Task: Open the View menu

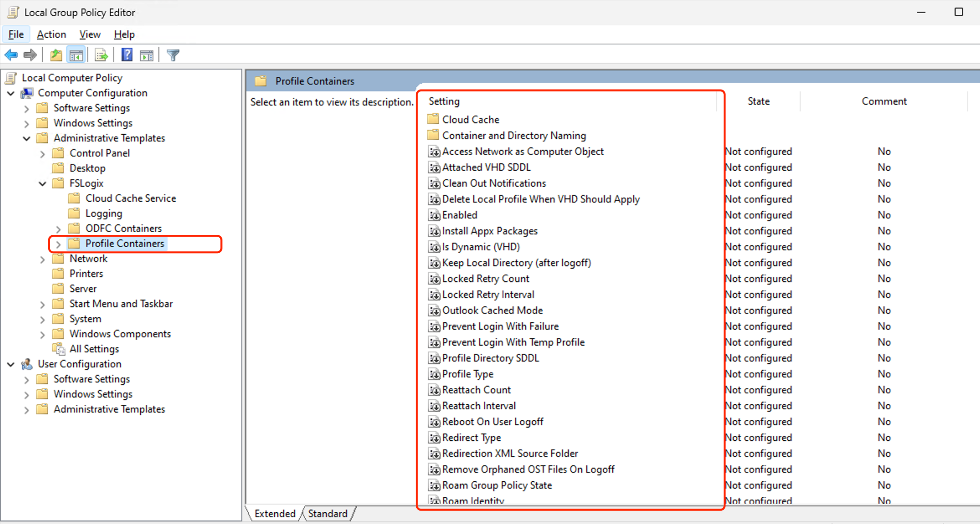Action: pos(90,34)
